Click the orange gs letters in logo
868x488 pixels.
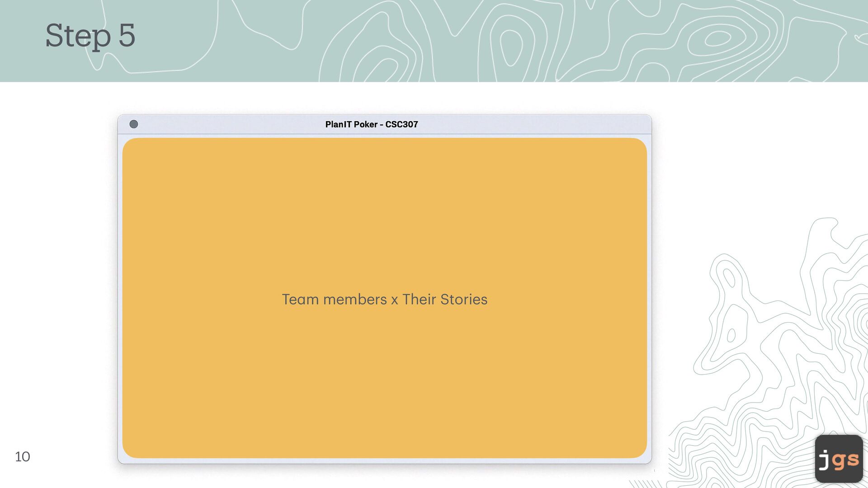[x=845, y=460]
